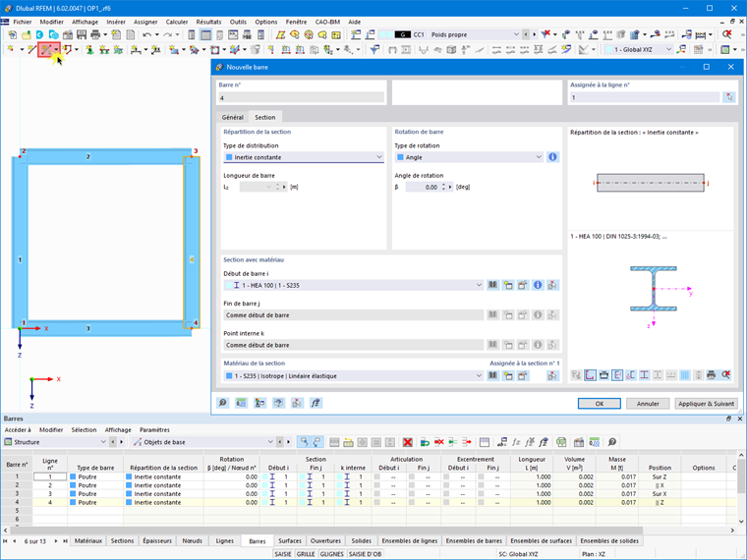Toggle SAISIE D'OB in the status bar

[366, 554]
